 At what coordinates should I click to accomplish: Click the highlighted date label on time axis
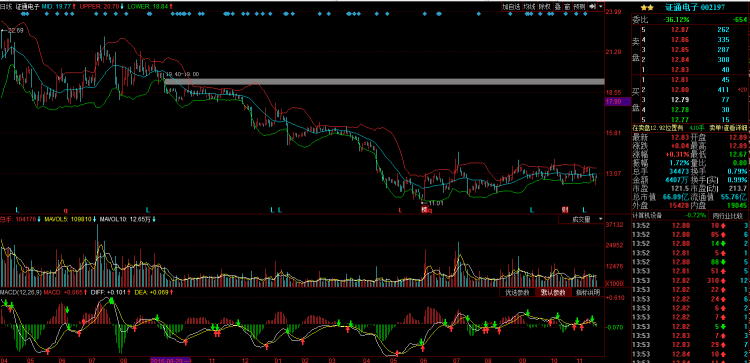(171, 359)
